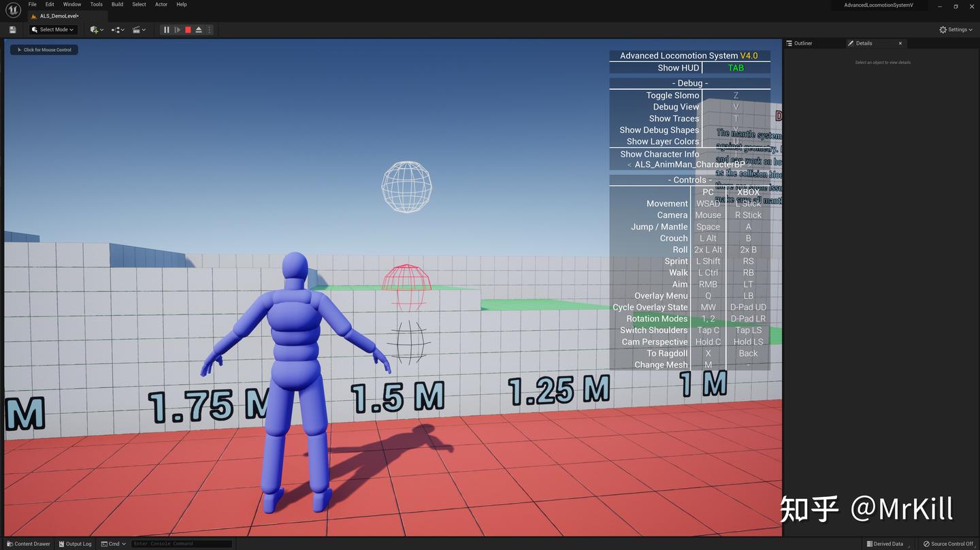Viewport: 980px width, 550px height.
Task: Open the Content Drawer
Action: (x=28, y=544)
